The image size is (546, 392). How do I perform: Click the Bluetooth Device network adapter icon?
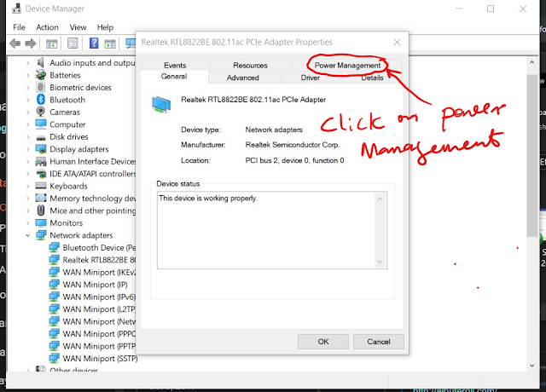click(54, 247)
